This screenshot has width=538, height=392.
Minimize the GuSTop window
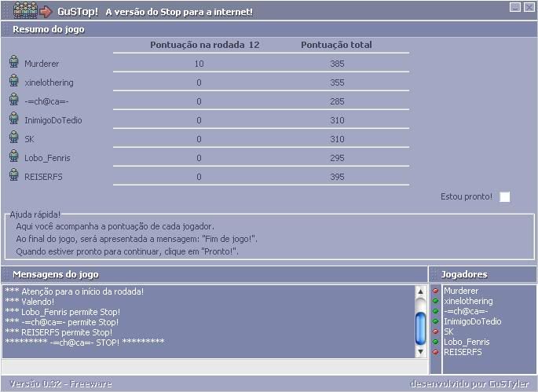(515, 7)
